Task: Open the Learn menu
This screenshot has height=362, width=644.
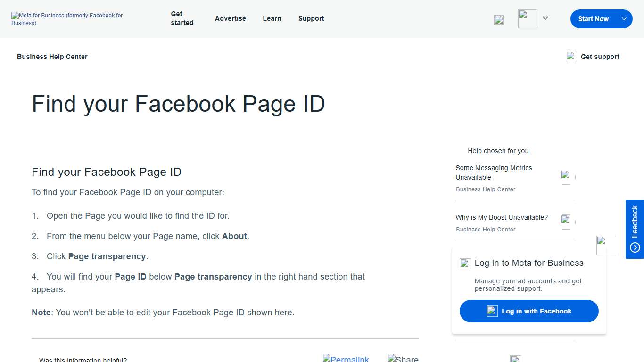Action: click(x=272, y=18)
